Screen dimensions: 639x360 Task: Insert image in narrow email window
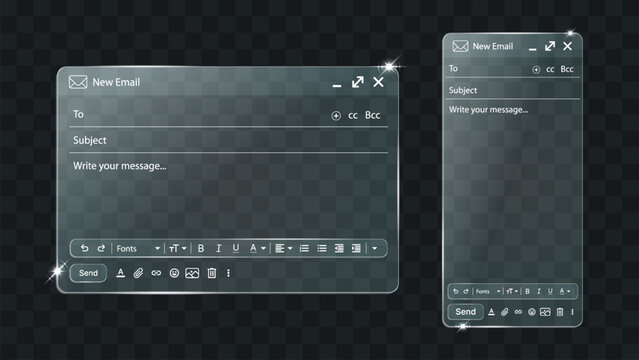pyautogui.click(x=545, y=312)
